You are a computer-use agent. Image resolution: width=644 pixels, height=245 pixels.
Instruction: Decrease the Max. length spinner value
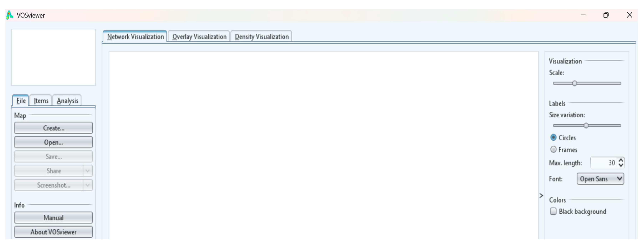[621, 165]
